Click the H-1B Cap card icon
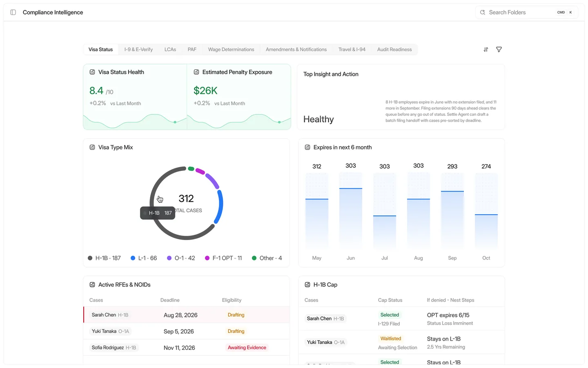Image resolution: width=588 pixels, height=368 pixels. [x=307, y=285]
